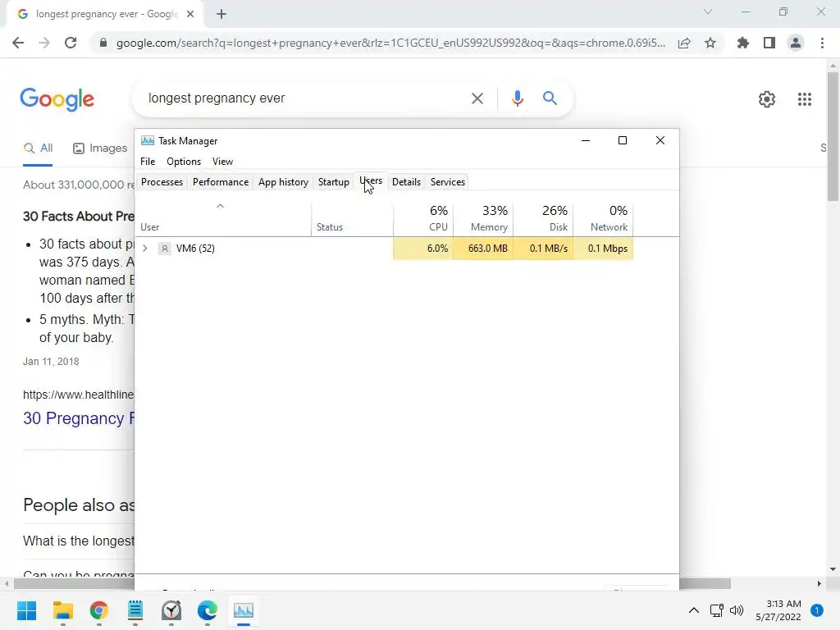The image size is (840, 630).
Task: Open Notepad from the taskbar
Action: pos(135,610)
